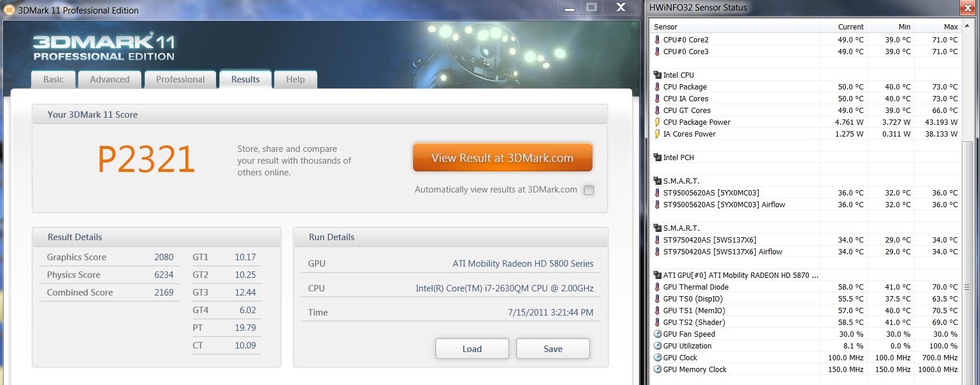Screen dimensions: 980x385
Task: Click Graphics Score value 2080
Action: (x=164, y=257)
